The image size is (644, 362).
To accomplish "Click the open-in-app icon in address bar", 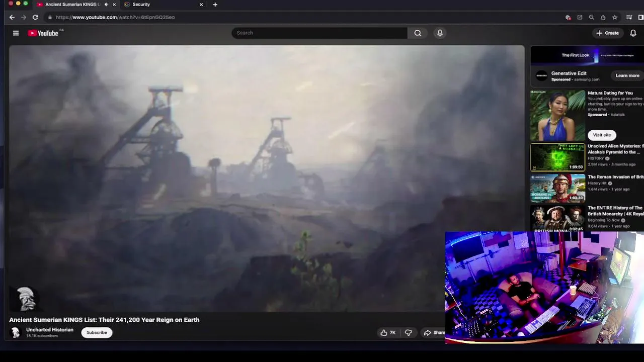I will tap(580, 17).
